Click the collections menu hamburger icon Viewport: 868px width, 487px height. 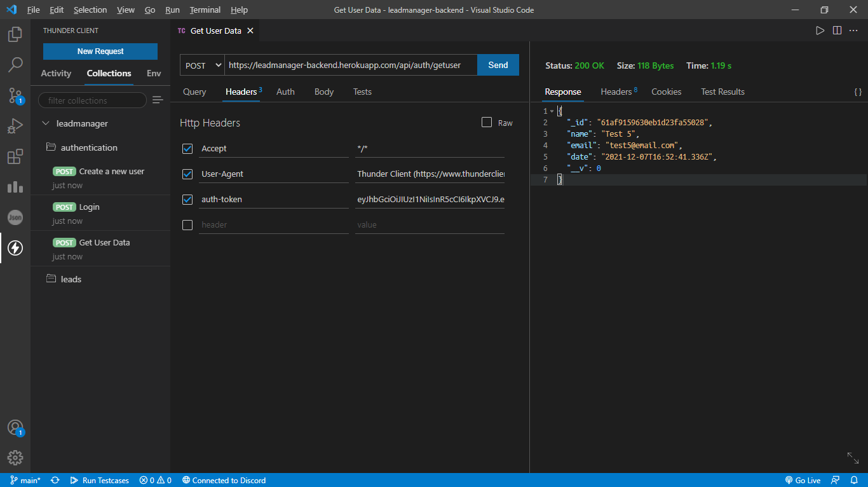(x=158, y=100)
